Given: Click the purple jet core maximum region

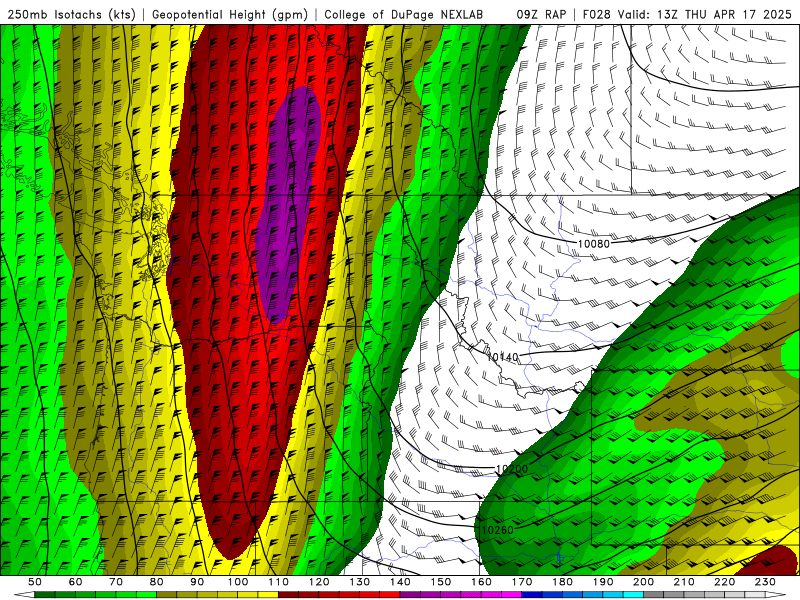Looking at the screenshot, I should pos(289,204).
